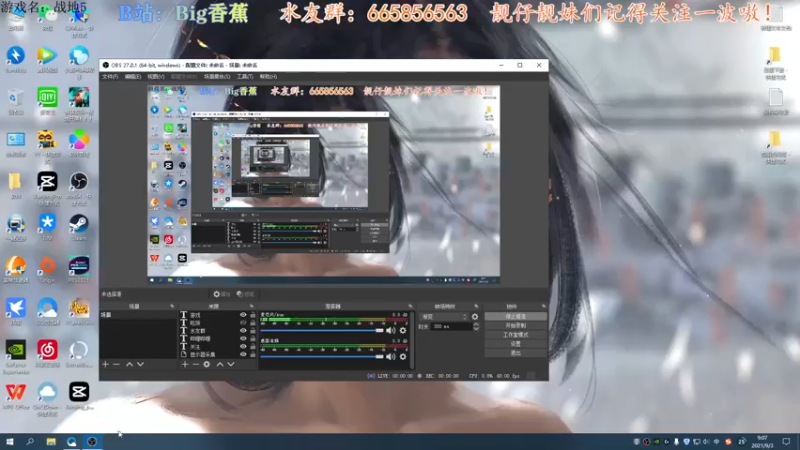Open audio settings gear for 桌面音频
The height and width of the screenshot is (450, 800).
[x=403, y=357]
